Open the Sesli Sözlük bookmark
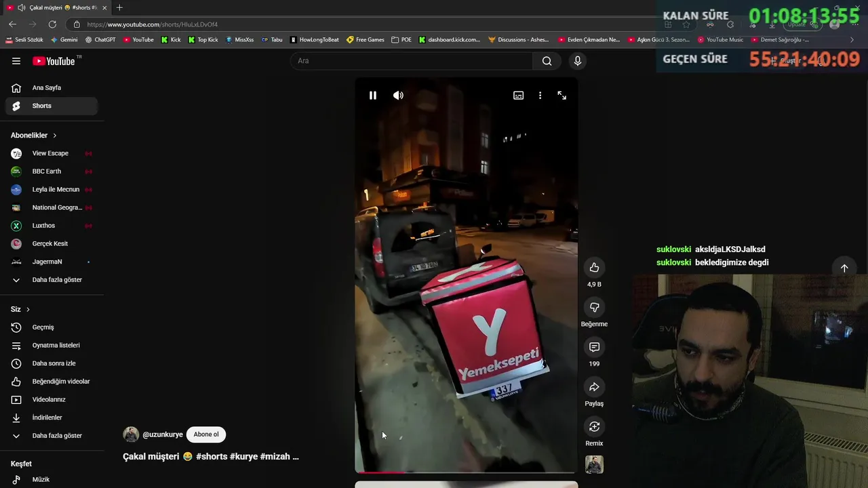868x488 pixels. pos(24,40)
